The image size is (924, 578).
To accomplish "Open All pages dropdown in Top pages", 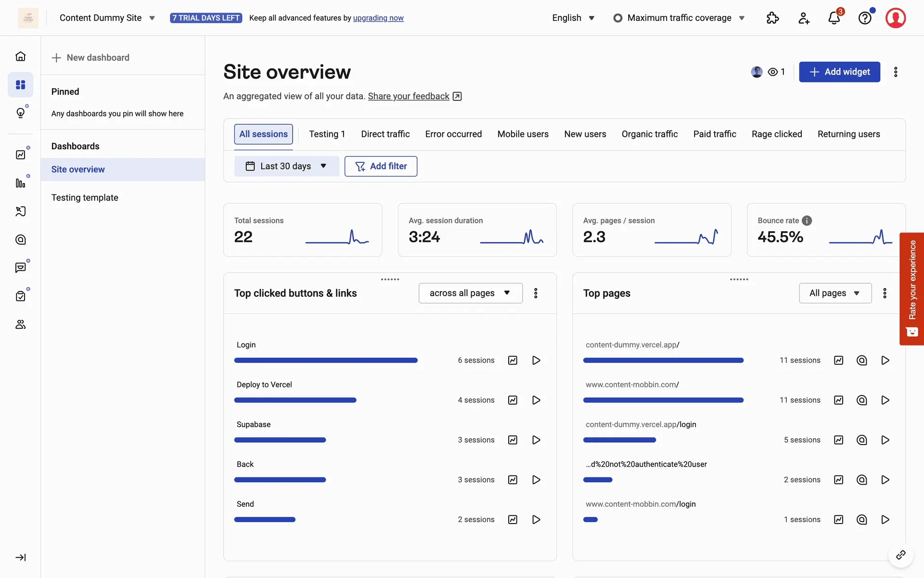I will 834,293.
